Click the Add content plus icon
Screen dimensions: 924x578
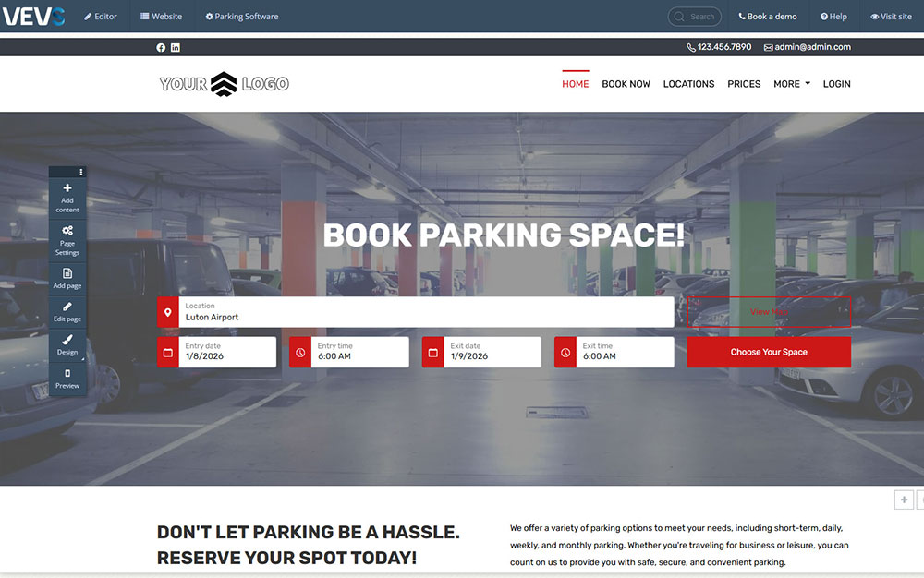click(67, 188)
